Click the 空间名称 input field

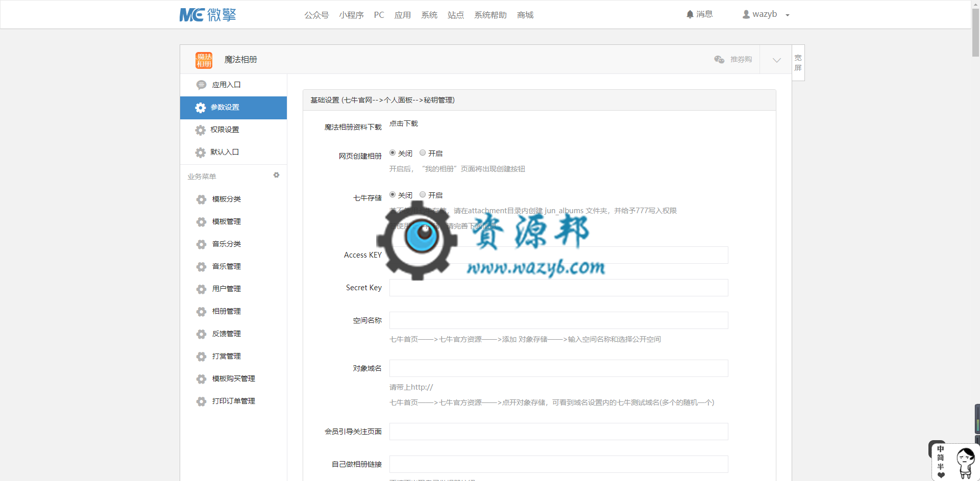pyautogui.click(x=558, y=320)
